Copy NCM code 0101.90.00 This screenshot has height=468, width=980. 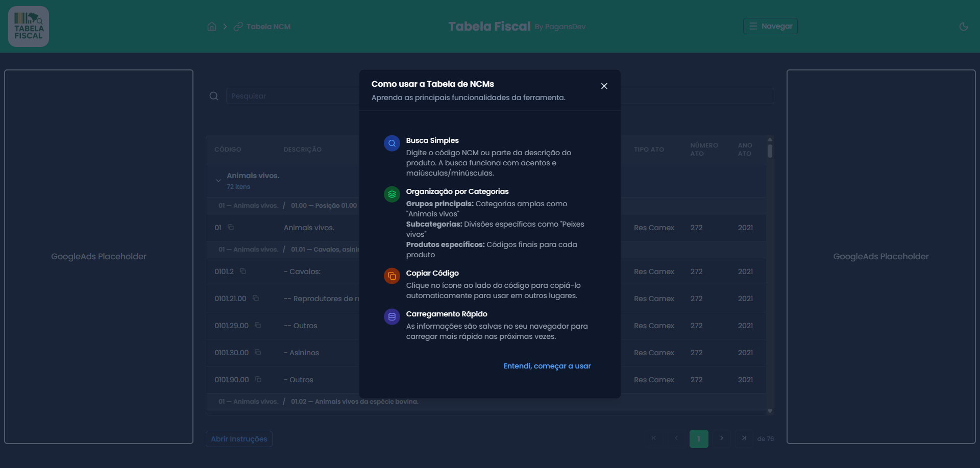[258, 380]
